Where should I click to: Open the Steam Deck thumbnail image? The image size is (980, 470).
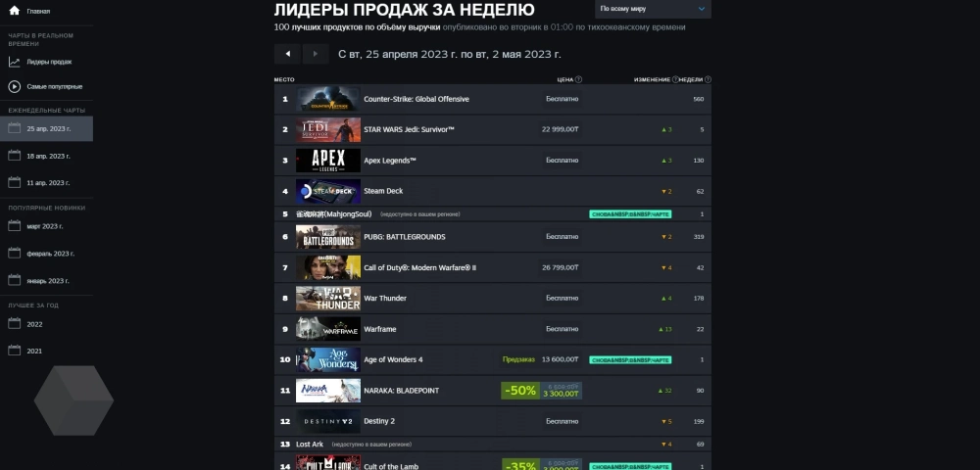(328, 191)
